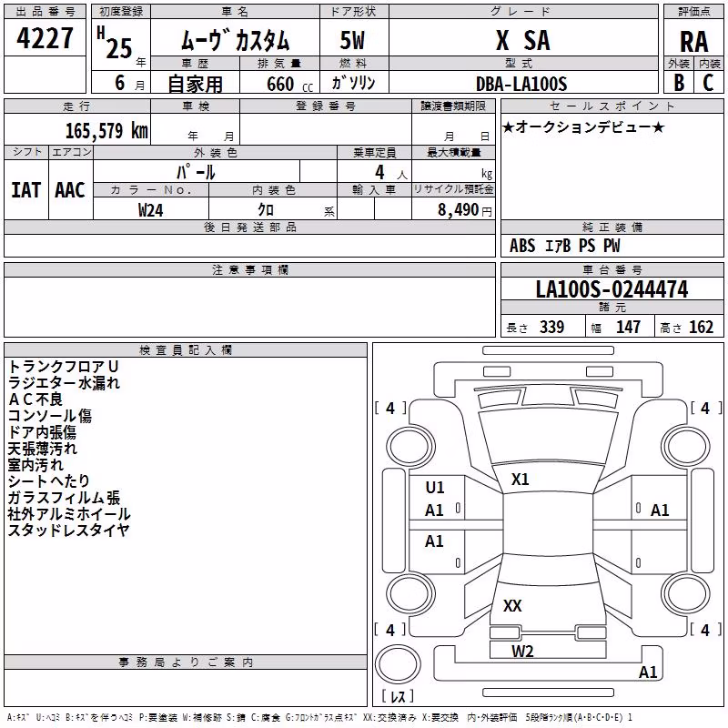The image size is (728, 728).
Task: Click the length value 339
Action: coord(552,327)
